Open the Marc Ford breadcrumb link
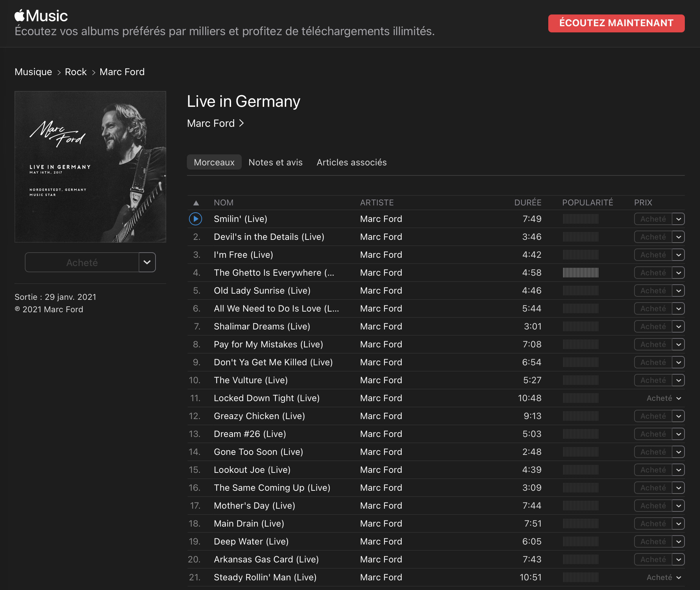This screenshot has height=590, width=700. click(122, 72)
